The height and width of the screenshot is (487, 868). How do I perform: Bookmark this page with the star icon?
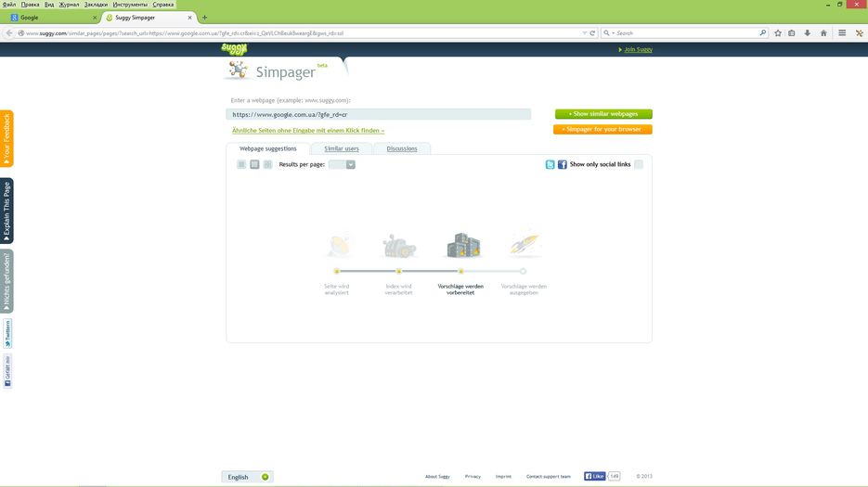tap(778, 33)
